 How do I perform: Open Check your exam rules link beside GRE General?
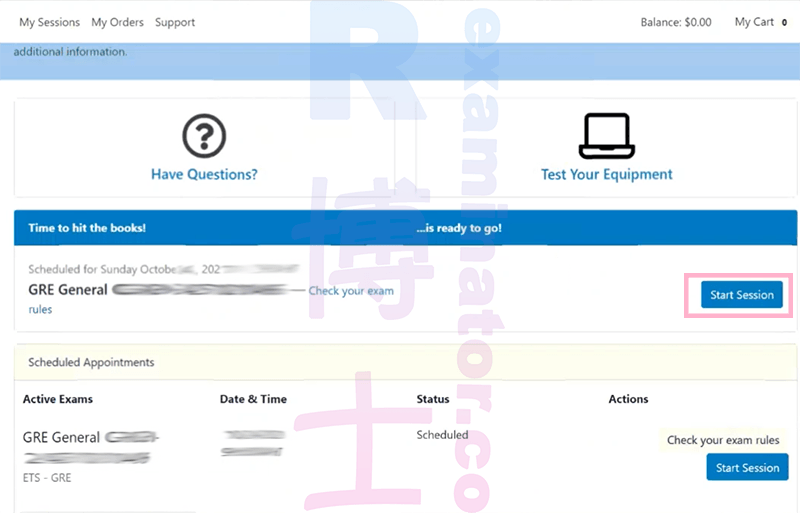point(351,291)
